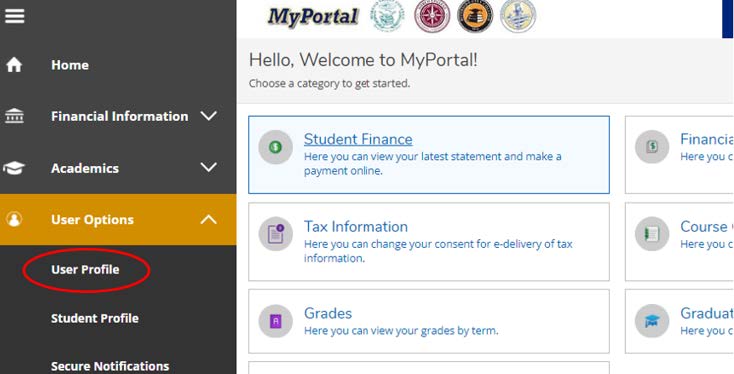
Task: Click the Graduation blue cap icon
Action: point(652,321)
